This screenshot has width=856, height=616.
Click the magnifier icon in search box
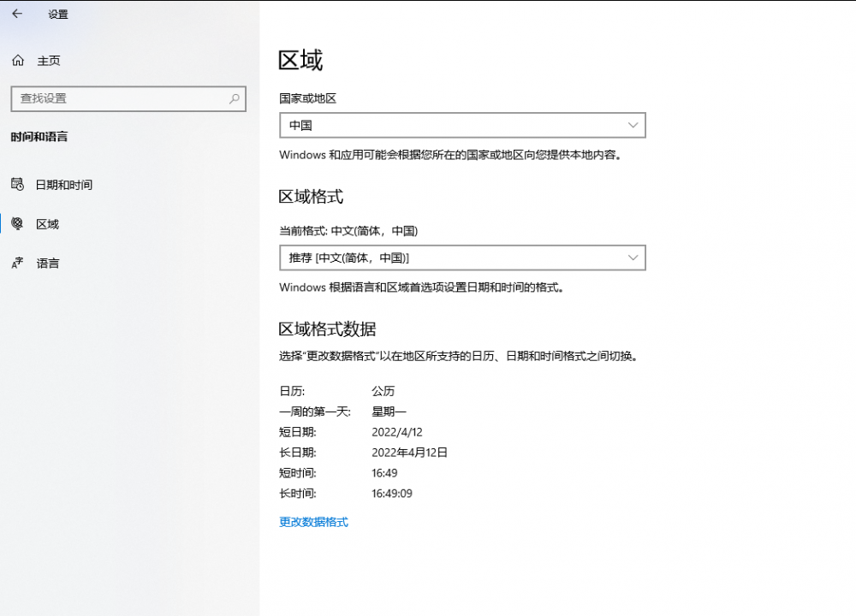234,98
